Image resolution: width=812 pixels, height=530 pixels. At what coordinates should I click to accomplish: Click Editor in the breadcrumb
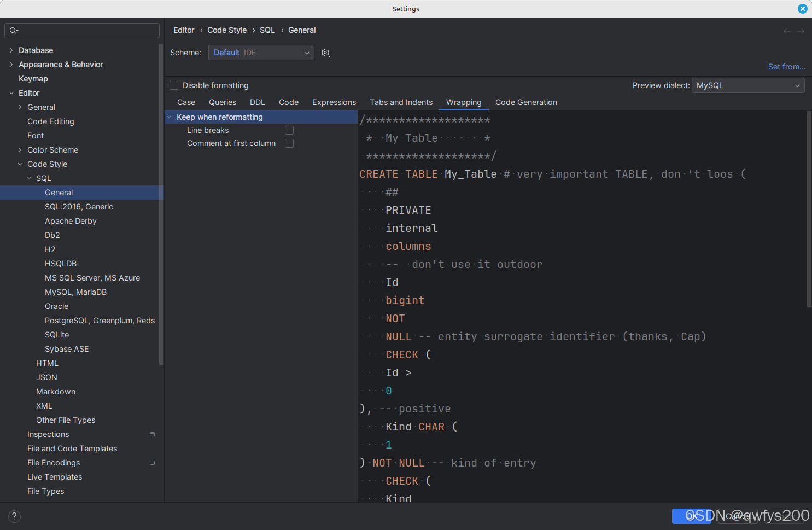pyautogui.click(x=184, y=30)
